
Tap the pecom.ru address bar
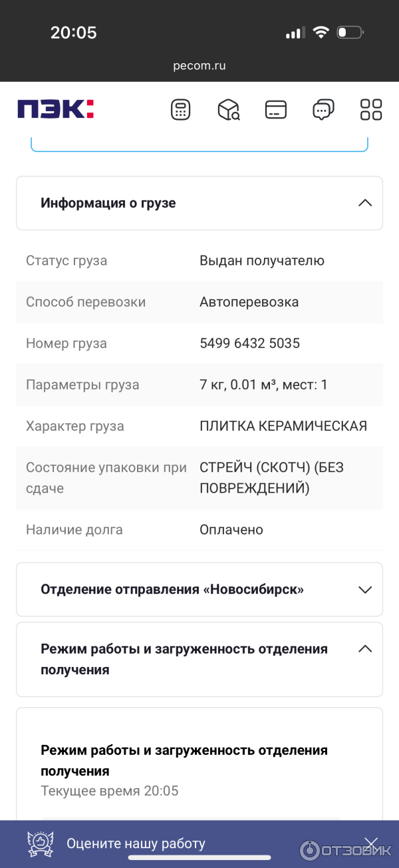click(x=199, y=66)
